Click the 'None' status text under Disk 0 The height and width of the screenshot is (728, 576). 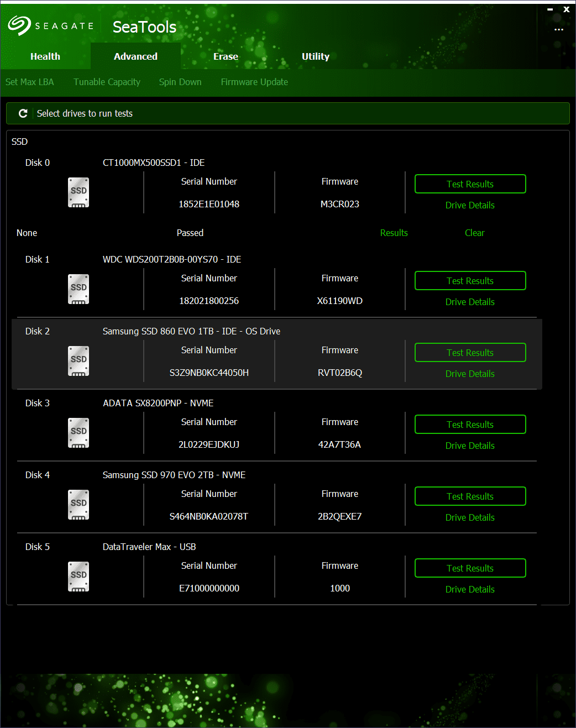[27, 233]
